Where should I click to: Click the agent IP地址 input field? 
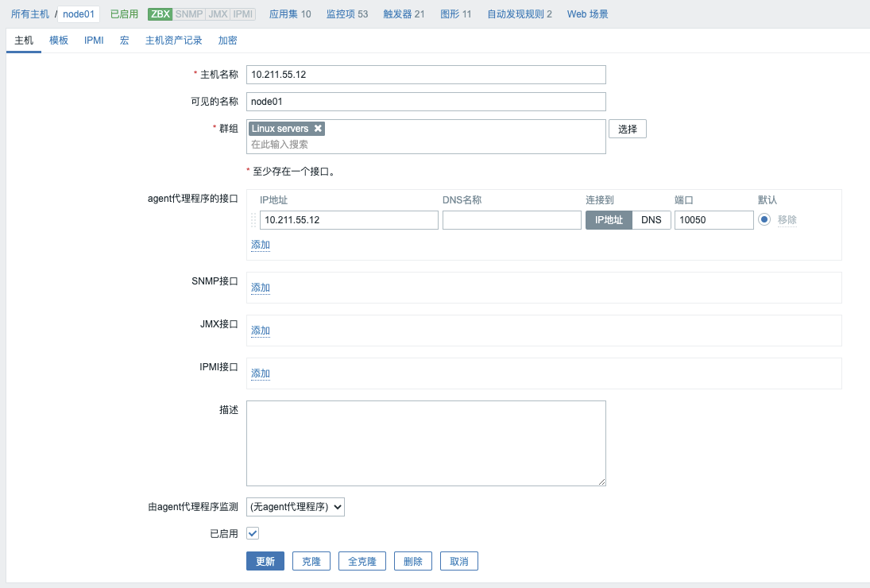click(349, 220)
